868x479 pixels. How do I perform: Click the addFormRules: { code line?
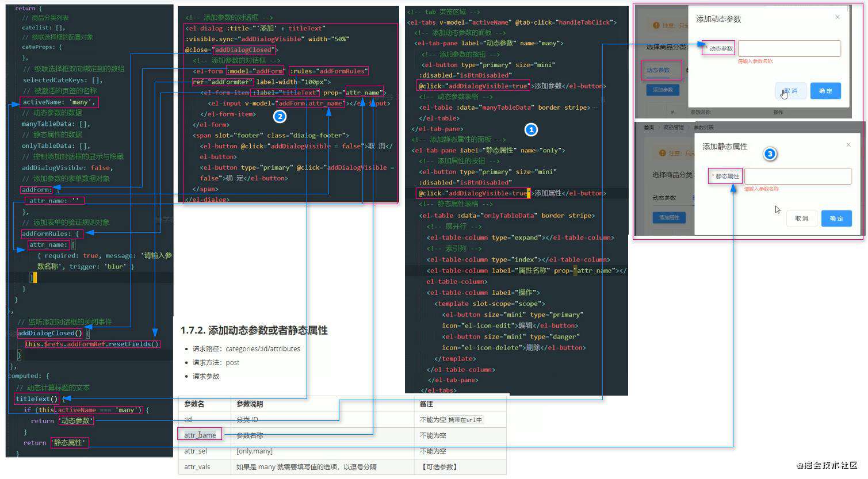[51, 233]
